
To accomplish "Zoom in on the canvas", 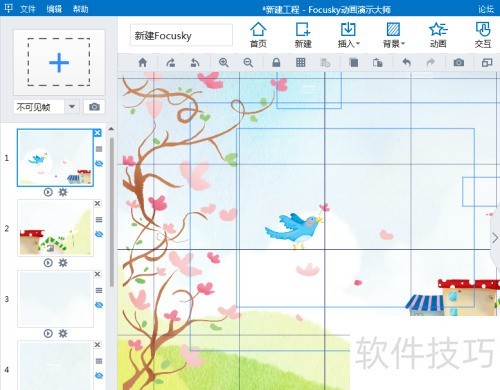I will (223, 62).
